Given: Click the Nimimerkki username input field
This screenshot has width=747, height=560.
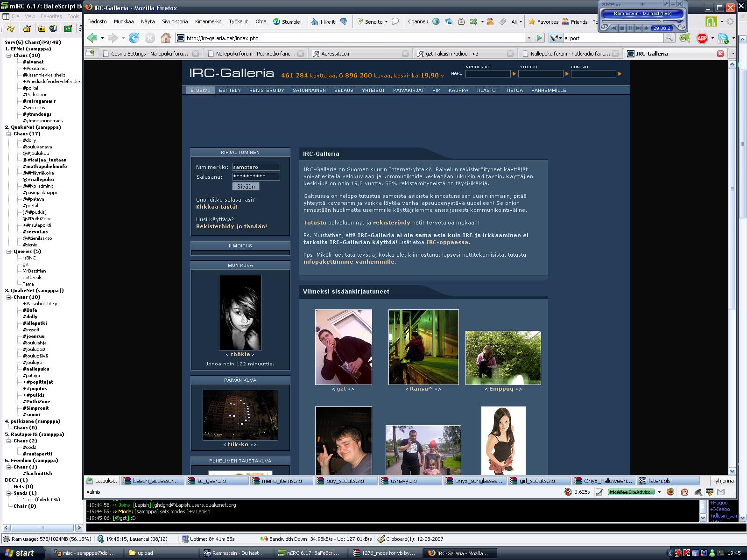Looking at the screenshot, I should coord(256,167).
